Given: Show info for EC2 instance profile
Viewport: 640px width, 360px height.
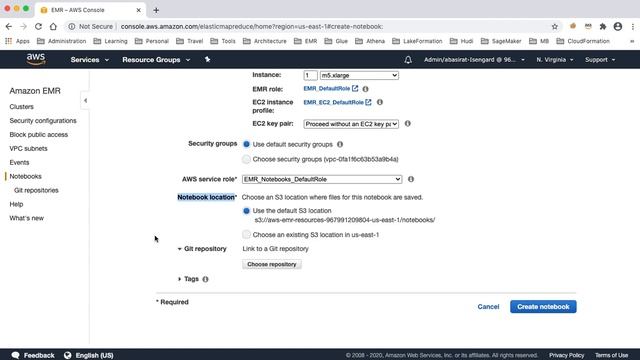Looking at the screenshot, I should (380, 102).
